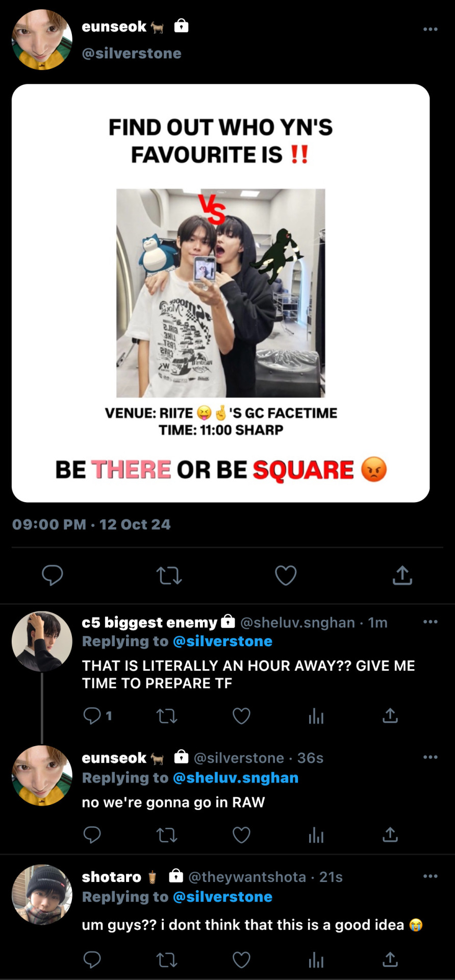The width and height of the screenshot is (455, 980).
Task: Retweet eunseok's 'go in RAW' reply
Action: point(167,835)
